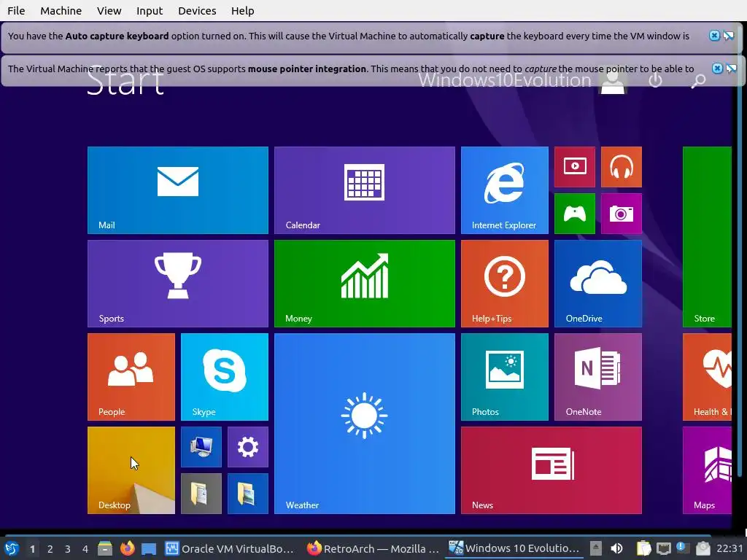Open the PC Settings gear tile

[x=248, y=447]
